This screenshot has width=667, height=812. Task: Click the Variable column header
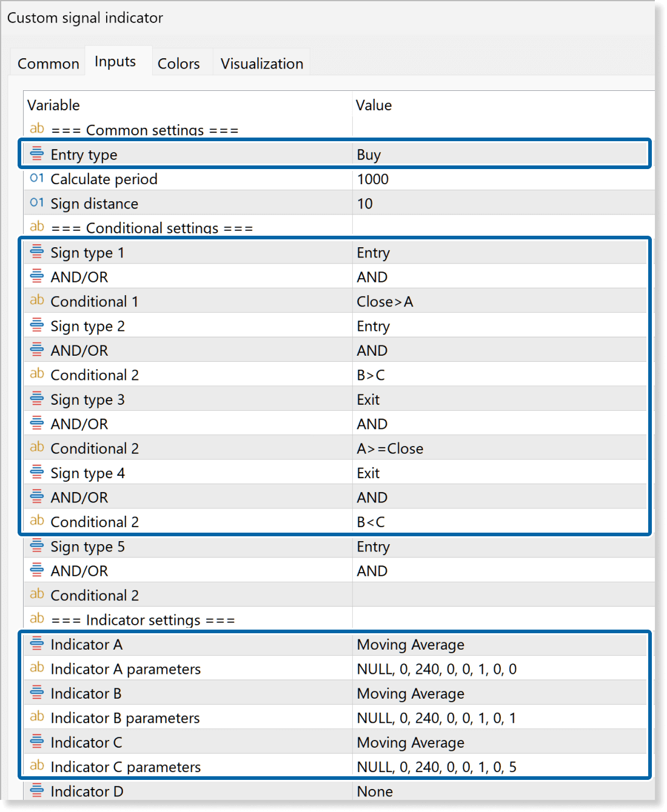pos(53,105)
